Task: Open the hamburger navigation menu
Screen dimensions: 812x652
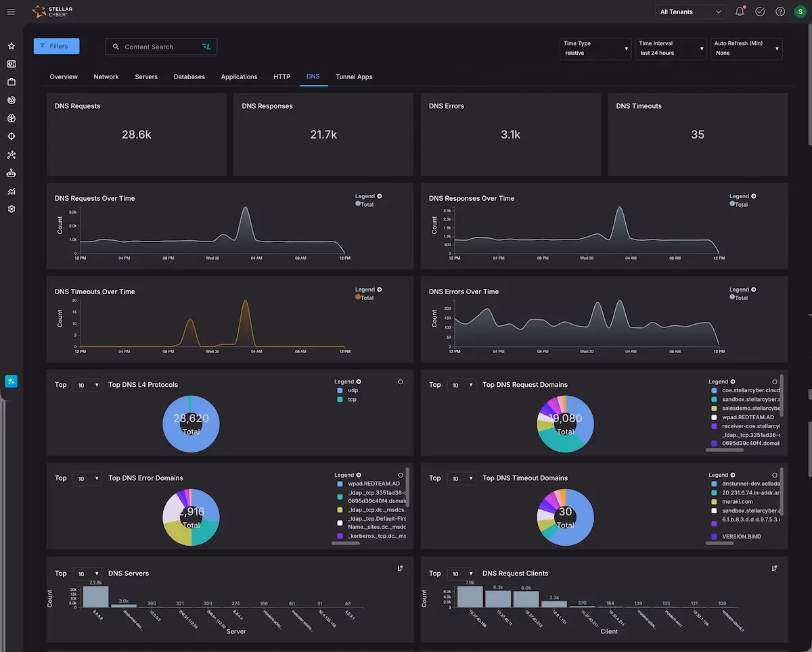Action: (11, 11)
